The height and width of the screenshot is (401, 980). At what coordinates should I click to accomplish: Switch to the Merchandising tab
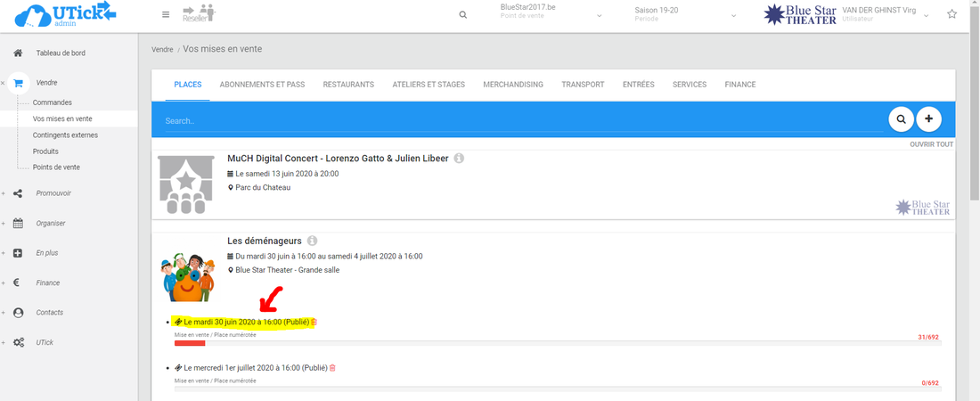click(x=512, y=85)
